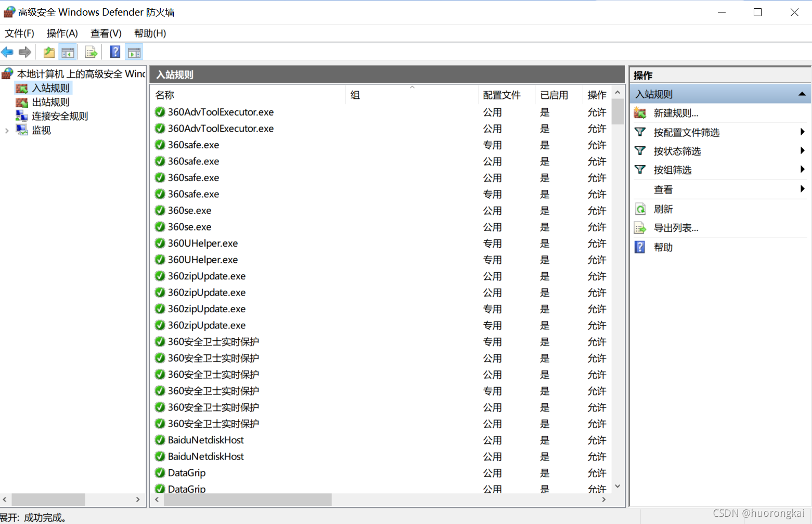
Task: Sort by the 配置文件 column header
Action: point(507,95)
